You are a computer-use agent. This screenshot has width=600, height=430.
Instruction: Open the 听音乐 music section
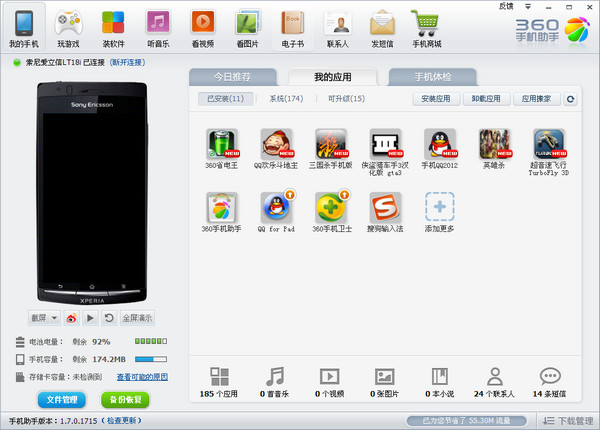tap(158, 29)
